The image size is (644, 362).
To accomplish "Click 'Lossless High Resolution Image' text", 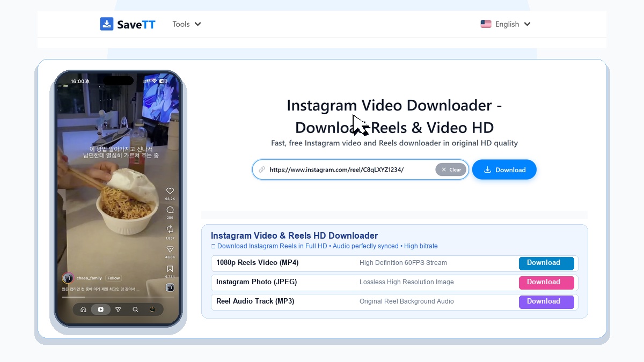I will click(407, 282).
